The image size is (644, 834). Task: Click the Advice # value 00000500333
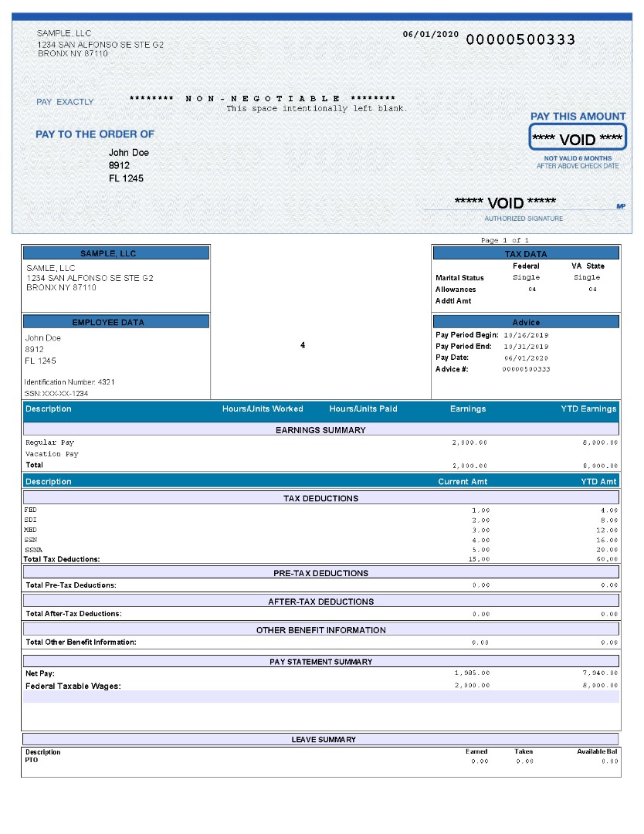tap(526, 369)
